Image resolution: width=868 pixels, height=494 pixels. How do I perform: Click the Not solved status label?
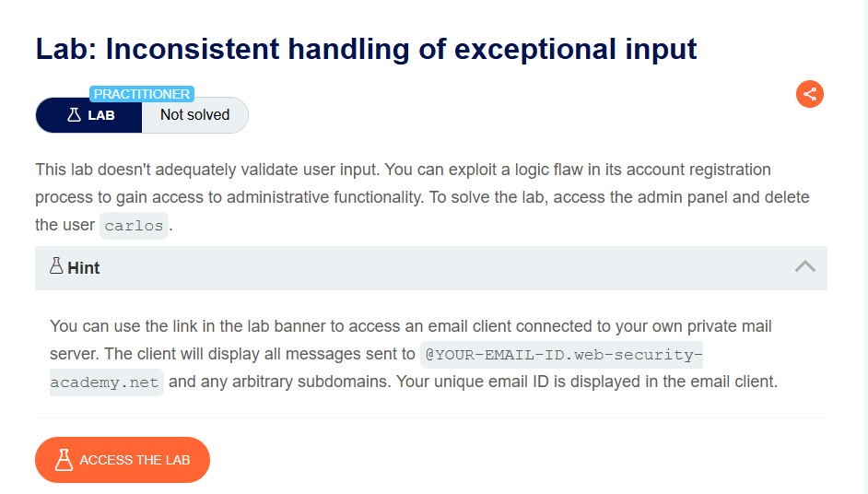194,114
